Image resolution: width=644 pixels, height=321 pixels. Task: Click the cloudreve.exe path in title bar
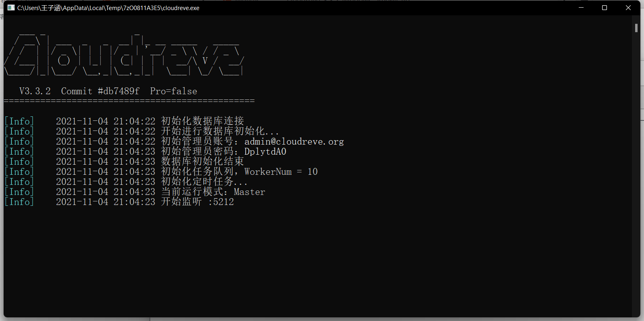tap(108, 8)
